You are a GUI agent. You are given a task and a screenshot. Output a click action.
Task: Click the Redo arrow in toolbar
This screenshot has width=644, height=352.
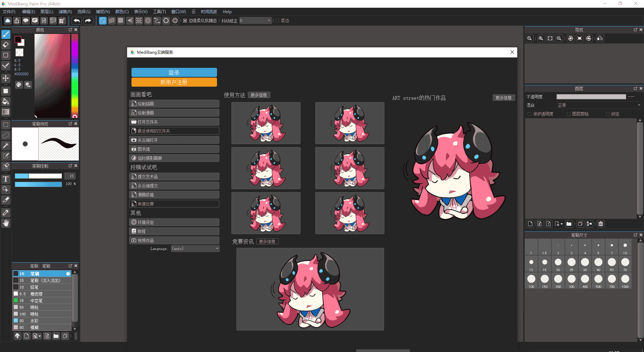[88, 21]
